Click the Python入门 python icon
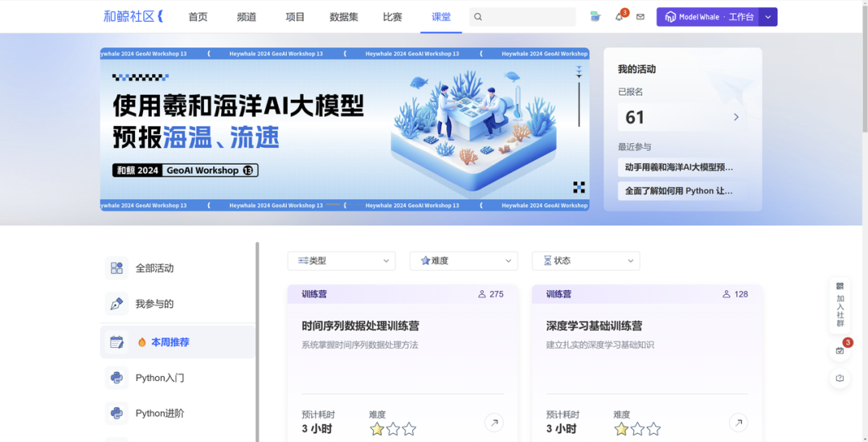Image resolution: width=868 pixels, height=442 pixels. 117,378
